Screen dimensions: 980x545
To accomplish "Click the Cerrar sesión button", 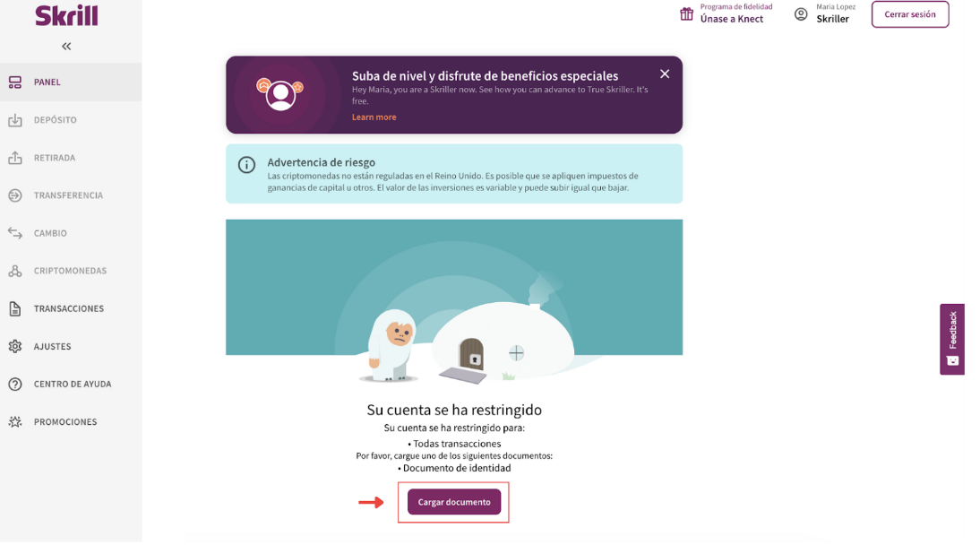I will [x=910, y=14].
